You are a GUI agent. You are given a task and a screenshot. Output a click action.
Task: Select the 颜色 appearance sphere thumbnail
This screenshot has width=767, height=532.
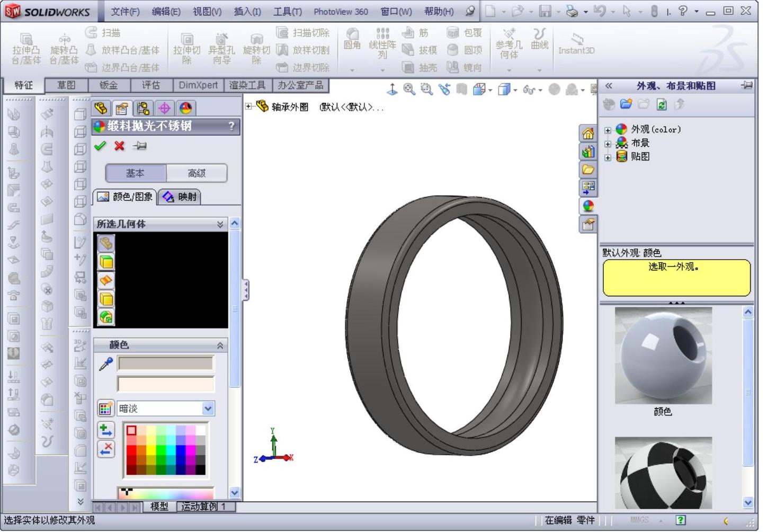(x=663, y=356)
